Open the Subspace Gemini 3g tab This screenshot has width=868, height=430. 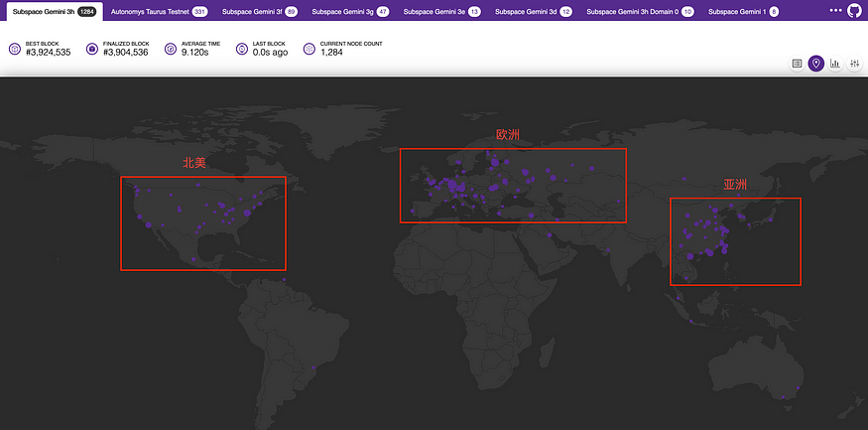[350, 12]
